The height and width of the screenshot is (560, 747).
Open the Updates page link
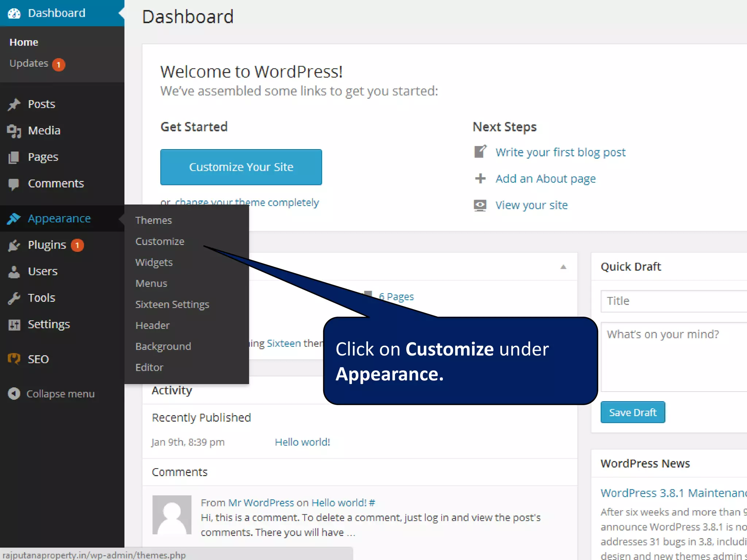[29, 63]
